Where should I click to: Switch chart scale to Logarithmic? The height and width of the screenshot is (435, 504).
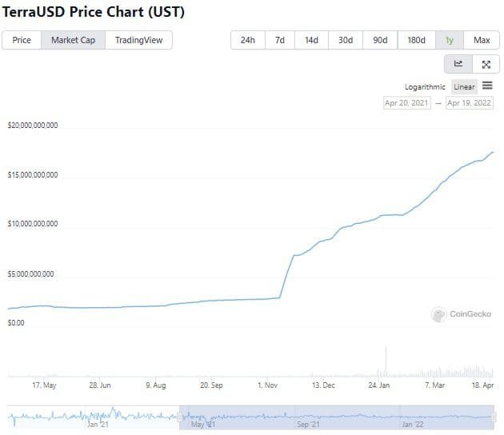[x=425, y=87]
